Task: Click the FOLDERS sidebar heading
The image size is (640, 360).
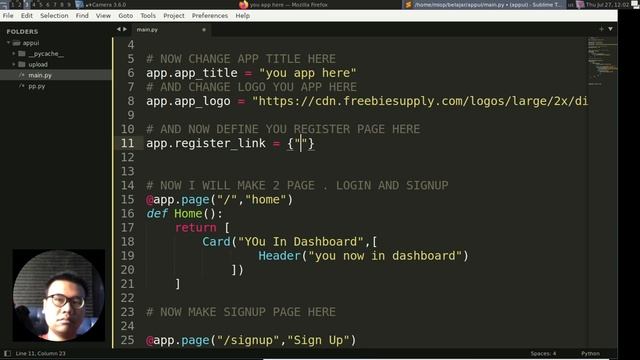Action: pyautogui.click(x=22, y=31)
